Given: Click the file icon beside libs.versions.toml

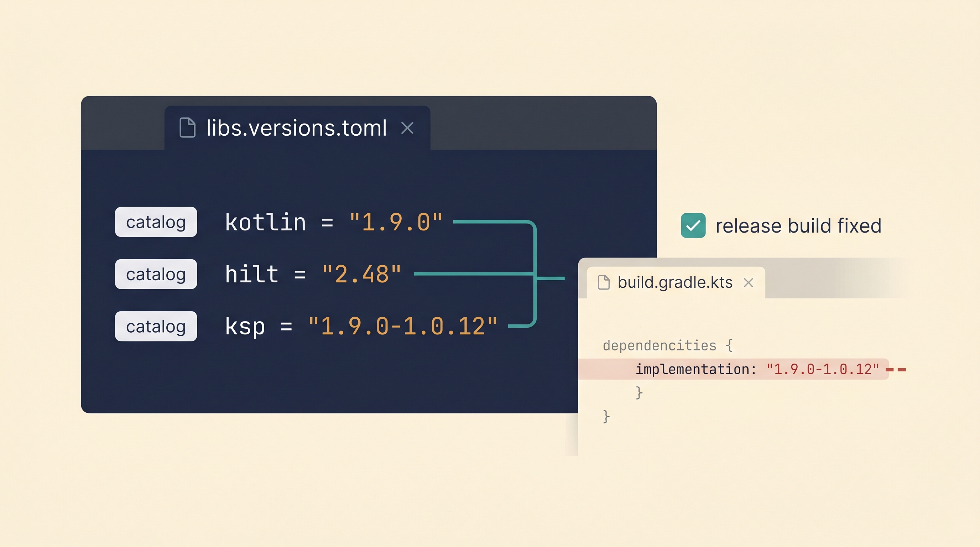Looking at the screenshot, I should [x=187, y=127].
